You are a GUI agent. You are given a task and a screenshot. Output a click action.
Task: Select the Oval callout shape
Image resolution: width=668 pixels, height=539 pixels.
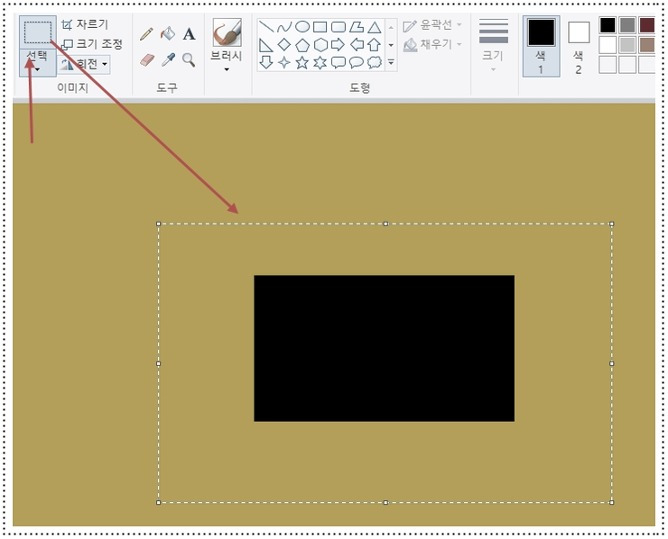coord(356,63)
